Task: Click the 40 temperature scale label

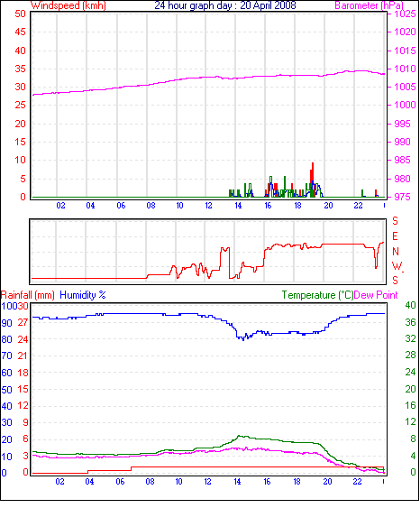Action: tap(410, 305)
